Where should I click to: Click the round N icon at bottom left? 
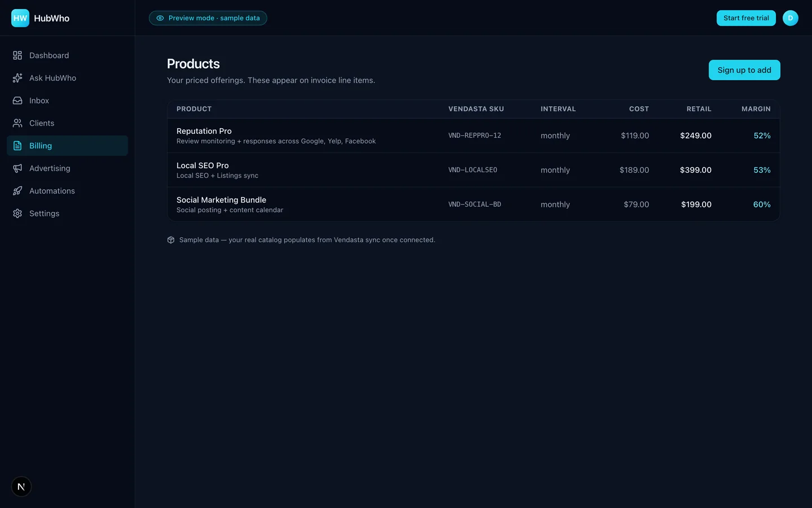pos(21,487)
